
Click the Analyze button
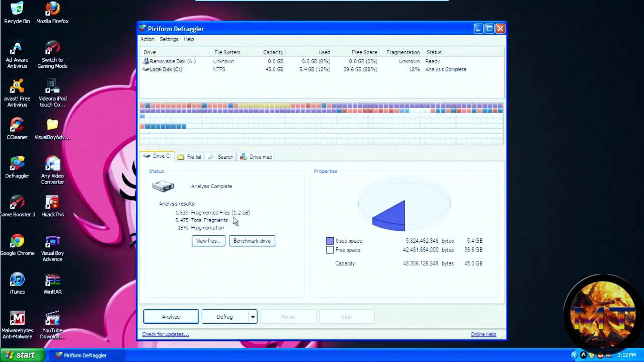[171, 317]
